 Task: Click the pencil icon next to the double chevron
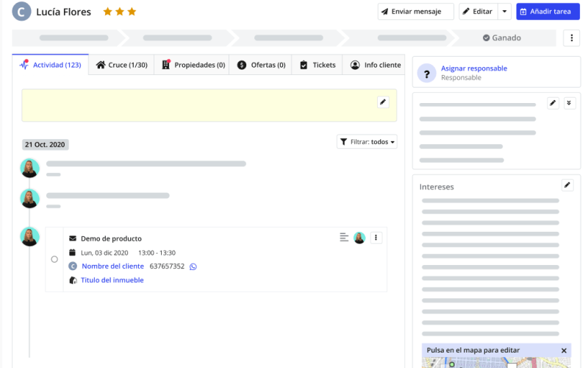pyautogui.click(x=553, y=103)
